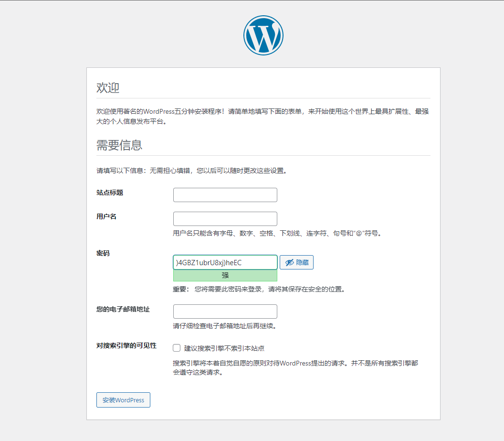Screen dimensions: 504x441
Task: Click the username rules hint under 用户名
Action: pyautogui.click(x=277, y=233)
